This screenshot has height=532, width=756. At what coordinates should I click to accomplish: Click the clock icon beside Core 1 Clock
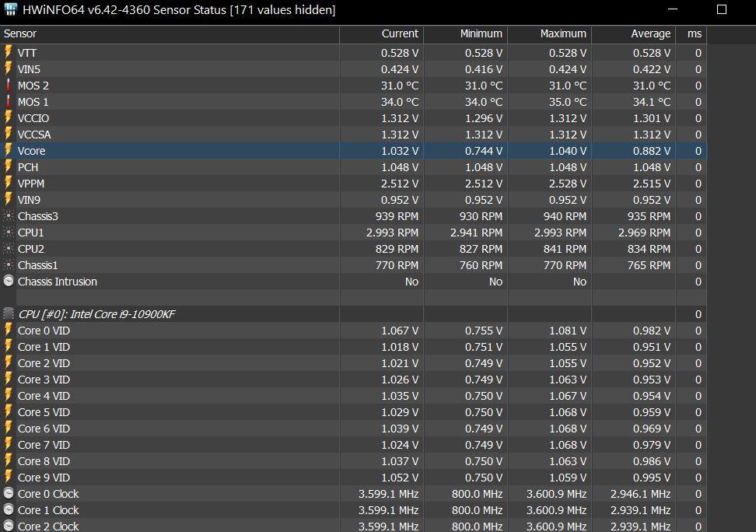coord(9,509)
